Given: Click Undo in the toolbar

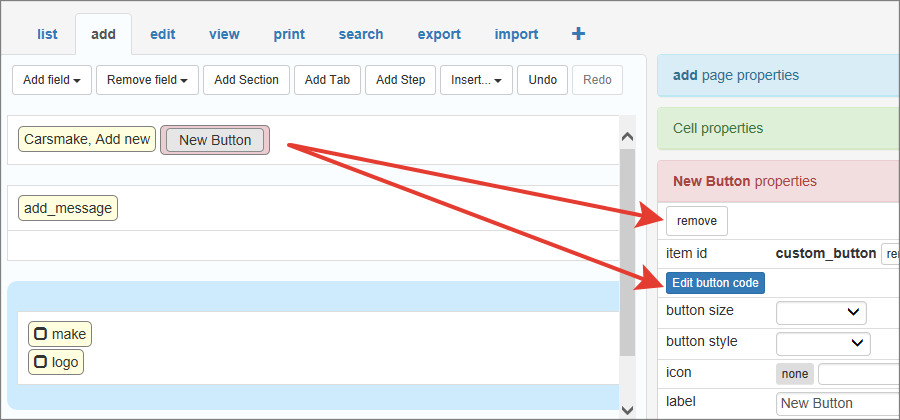Looking at the screenshot, I should pos(542,80).
